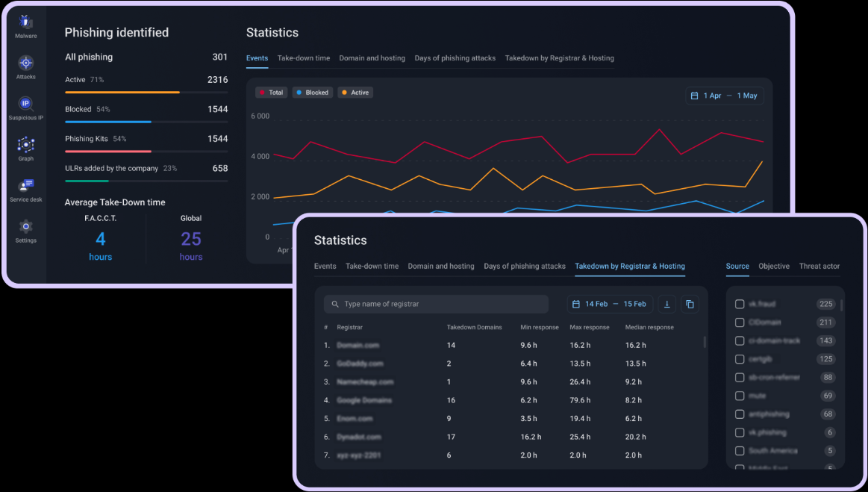Screen dimensions: 868x492
Task: Select the Objective tab
Action: [x=773, y=267]
